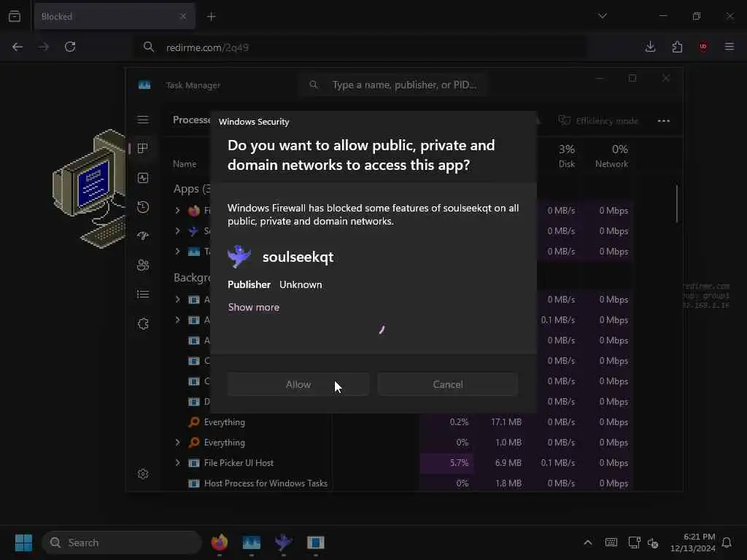Open the Users page in Task Manager sidebar
The height and width of the screenshot is (560, 747).
143,265
